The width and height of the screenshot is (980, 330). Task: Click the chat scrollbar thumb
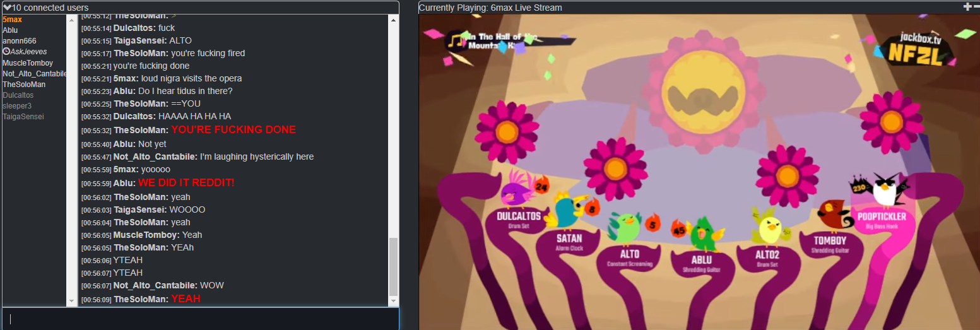394,266
